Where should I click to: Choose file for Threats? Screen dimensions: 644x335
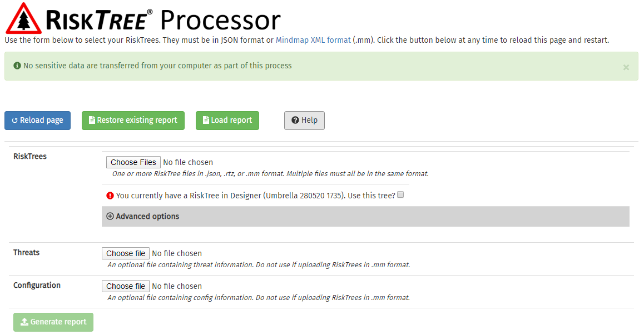126,253
